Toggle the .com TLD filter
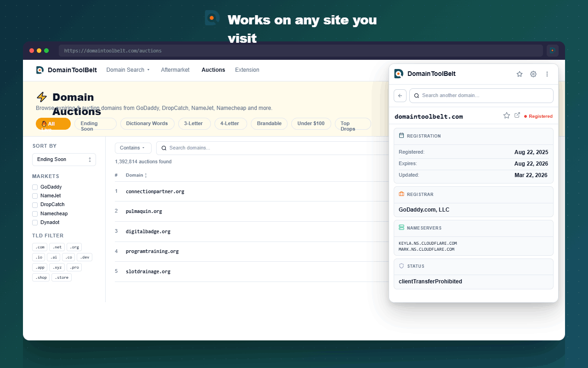 click(x=40, y=247)
